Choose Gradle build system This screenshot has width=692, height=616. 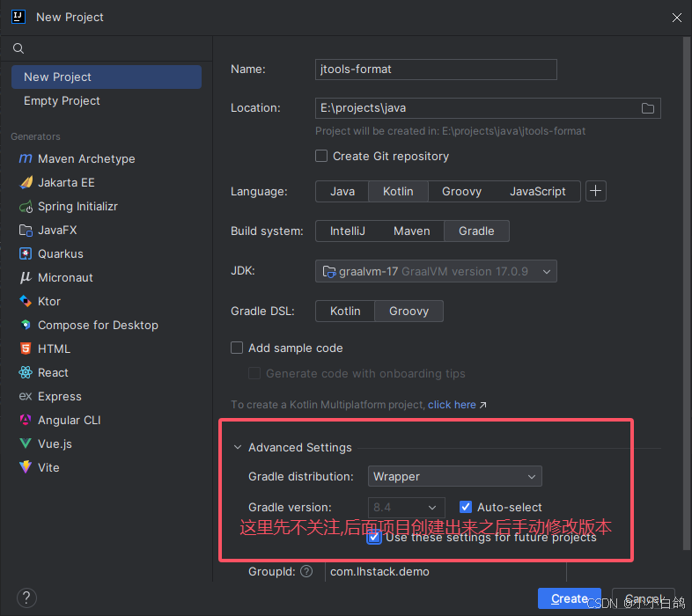click(x=476, y=231)
